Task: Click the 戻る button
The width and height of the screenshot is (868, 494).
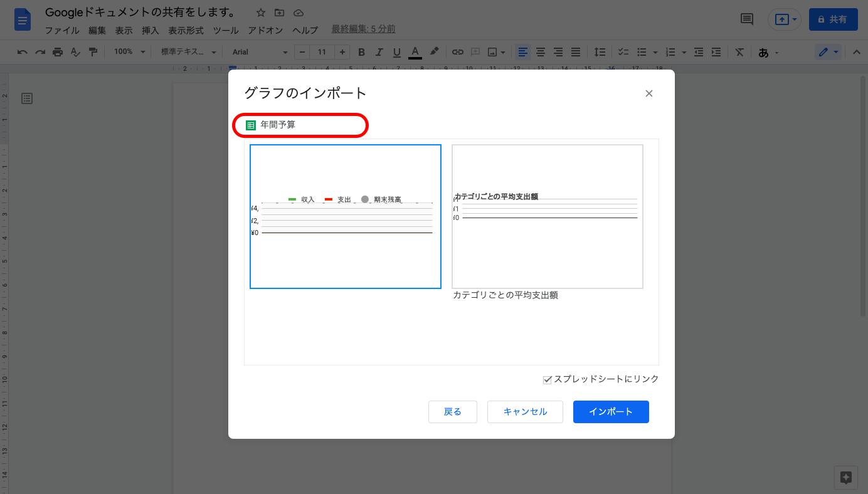Action: [x=453, y=412]
